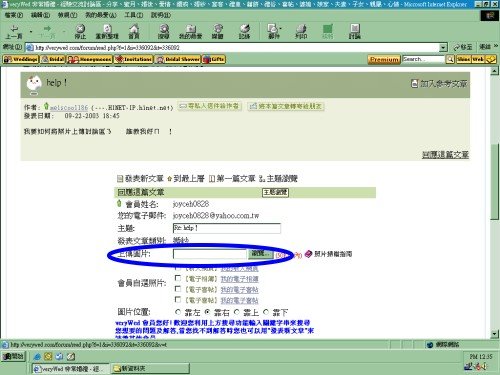The image size is (500, 375).
Task: Click the toolbar search magnifier icon
Action: click(450, 59)
